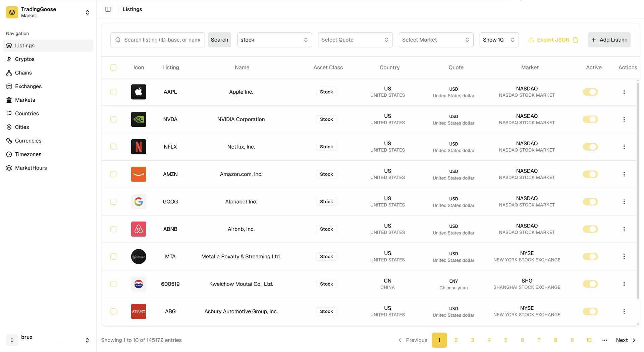Open the Cities navigation item

(x=48, y=127)
